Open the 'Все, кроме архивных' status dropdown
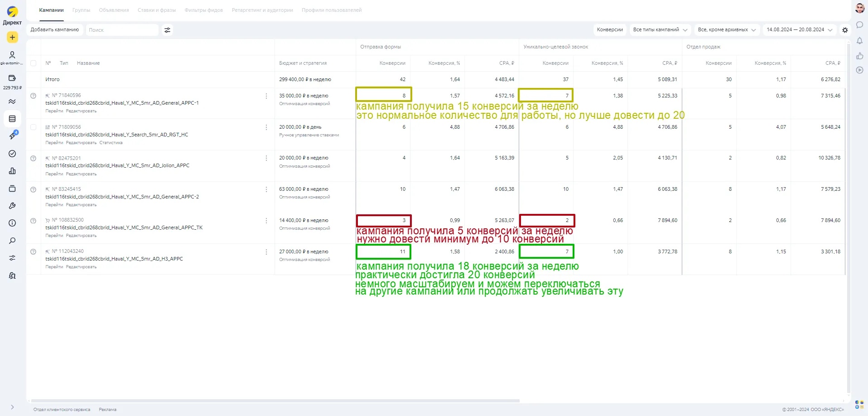 tap(727, 30)
